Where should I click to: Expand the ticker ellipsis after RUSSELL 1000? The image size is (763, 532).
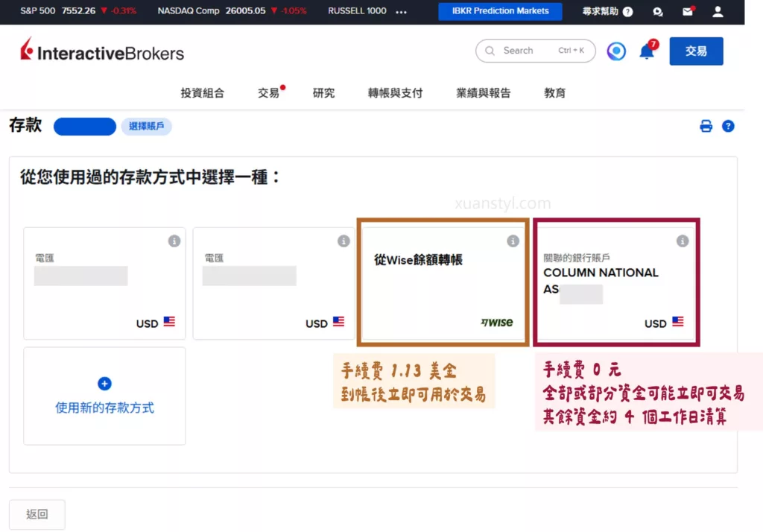401,12
